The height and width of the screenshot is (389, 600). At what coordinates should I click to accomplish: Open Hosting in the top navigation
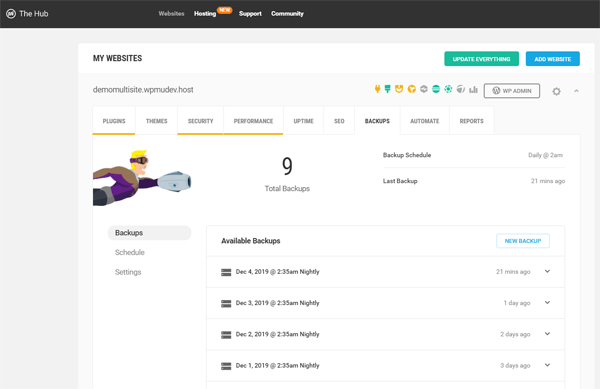click(x=205, y=14)
